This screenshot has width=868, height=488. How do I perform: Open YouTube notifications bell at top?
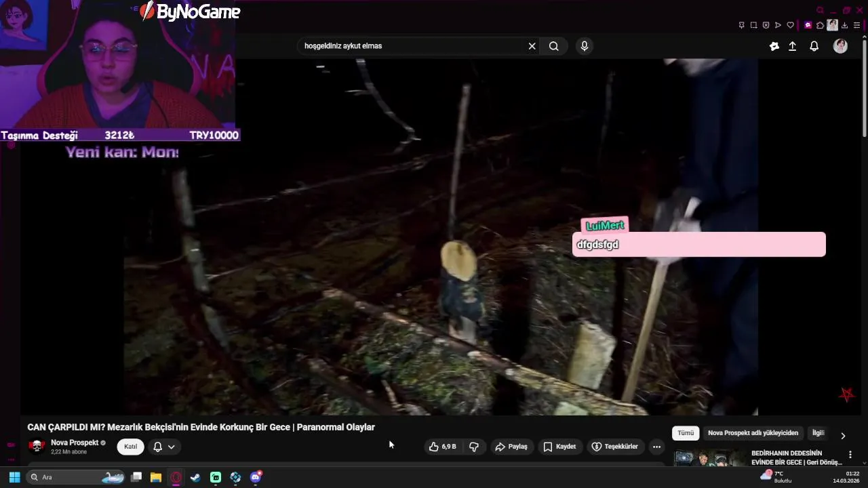pos(814,46)
